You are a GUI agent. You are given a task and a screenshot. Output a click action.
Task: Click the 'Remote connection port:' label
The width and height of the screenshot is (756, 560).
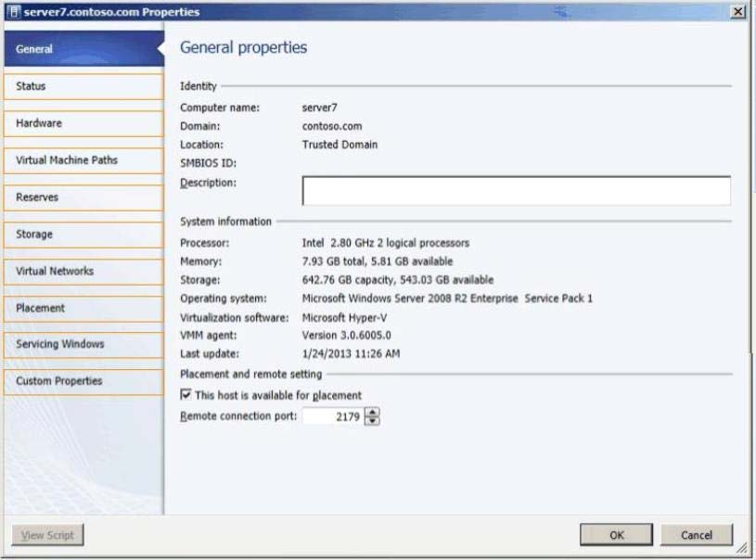[238, 416]
